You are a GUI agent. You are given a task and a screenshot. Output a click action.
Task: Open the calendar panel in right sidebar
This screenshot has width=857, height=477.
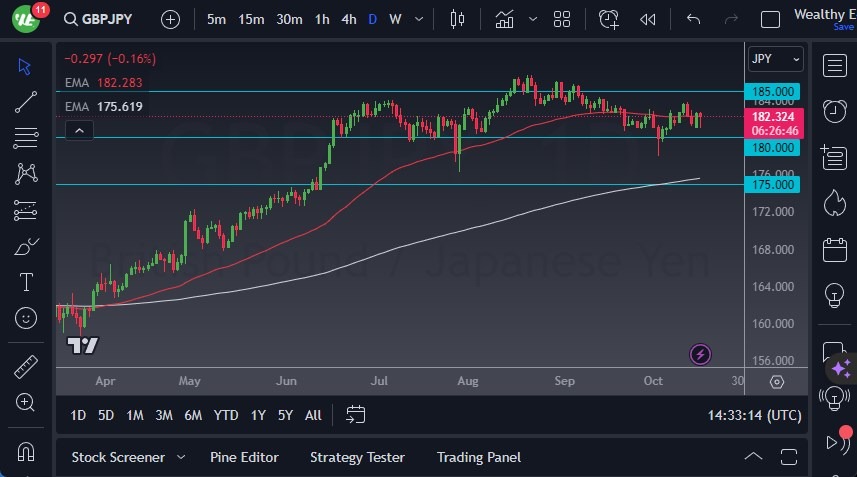[x=834, y=249]
